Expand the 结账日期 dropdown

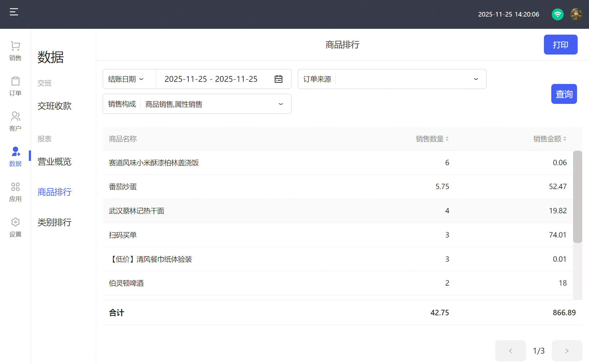(126, 79)
